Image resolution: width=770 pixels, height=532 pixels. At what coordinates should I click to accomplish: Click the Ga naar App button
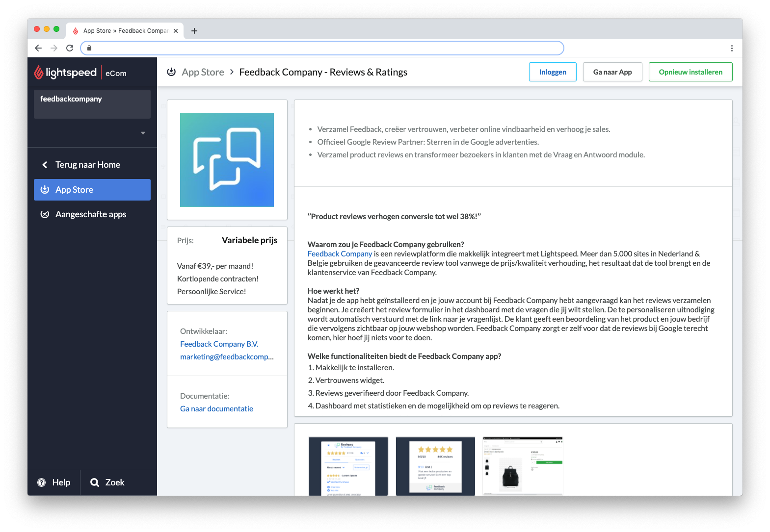point(612,72)
